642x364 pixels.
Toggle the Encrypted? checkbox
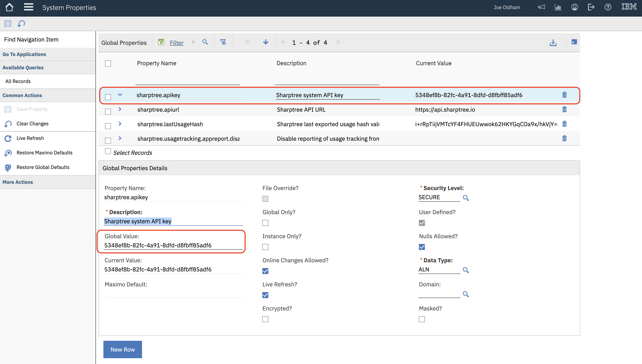(x=265, y=319)
